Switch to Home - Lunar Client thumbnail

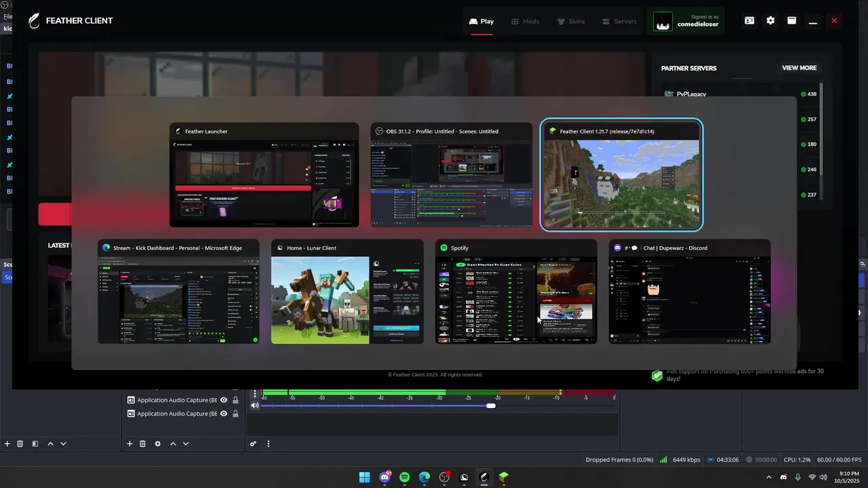pyautogui.click(x=347, y=291)
